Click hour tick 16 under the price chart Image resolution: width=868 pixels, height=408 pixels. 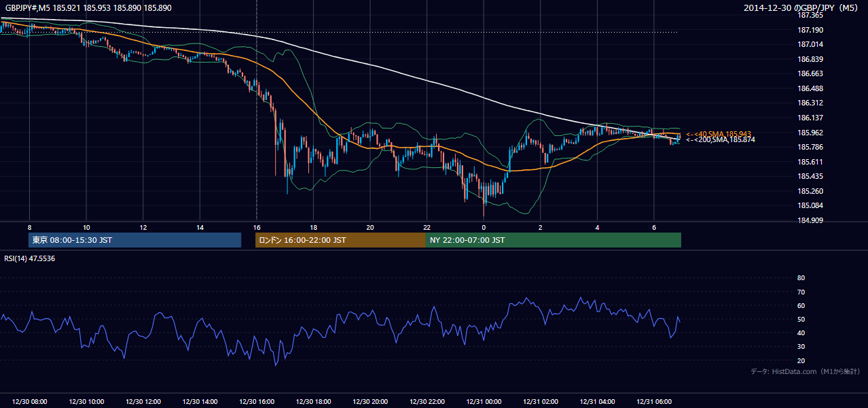(256, 227)
